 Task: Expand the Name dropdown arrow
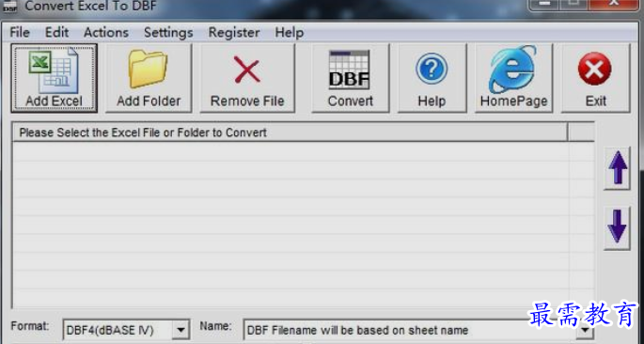click(584, 331)
